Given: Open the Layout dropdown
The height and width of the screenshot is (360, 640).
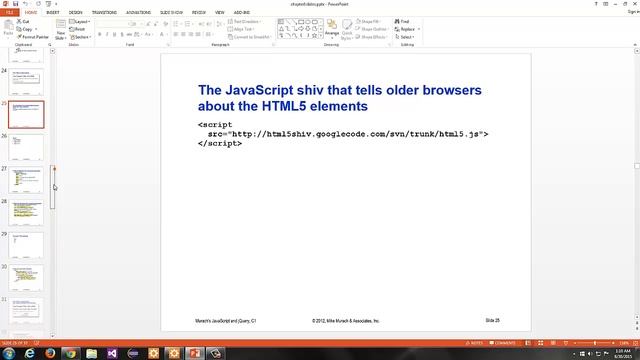Looking at the screenshot, I should click(80, 21).
